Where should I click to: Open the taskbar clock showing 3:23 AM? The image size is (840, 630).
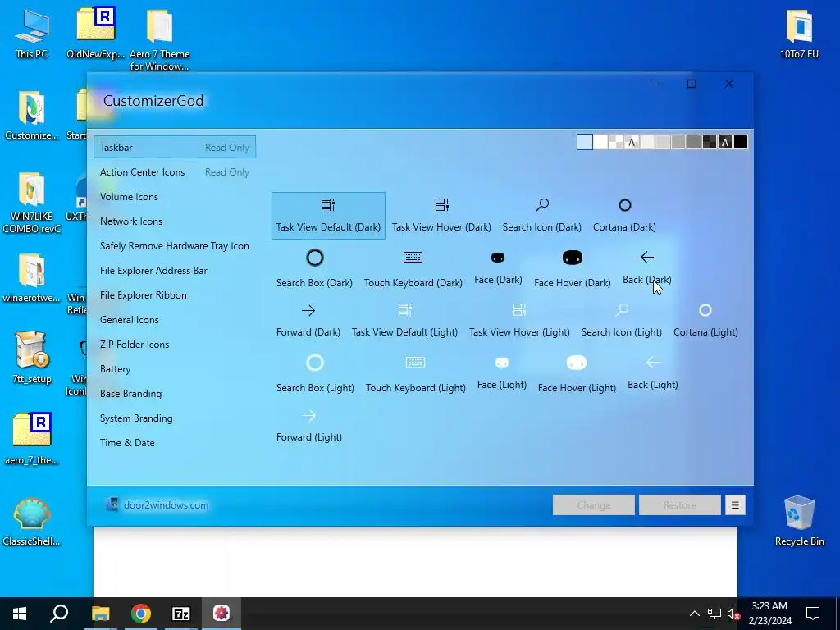coord(769,614)
